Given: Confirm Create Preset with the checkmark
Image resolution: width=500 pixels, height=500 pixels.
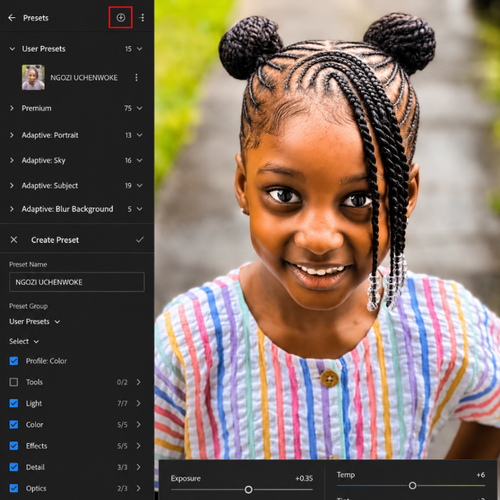Looking at the screenshot, I should pyautogui.click(x=140, y=240).
